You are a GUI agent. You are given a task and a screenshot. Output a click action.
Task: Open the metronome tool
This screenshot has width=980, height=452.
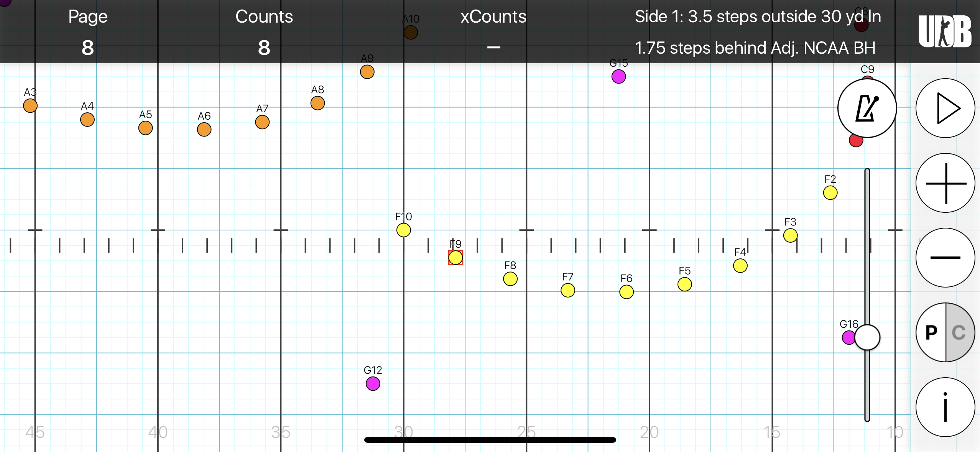point(867,108)
